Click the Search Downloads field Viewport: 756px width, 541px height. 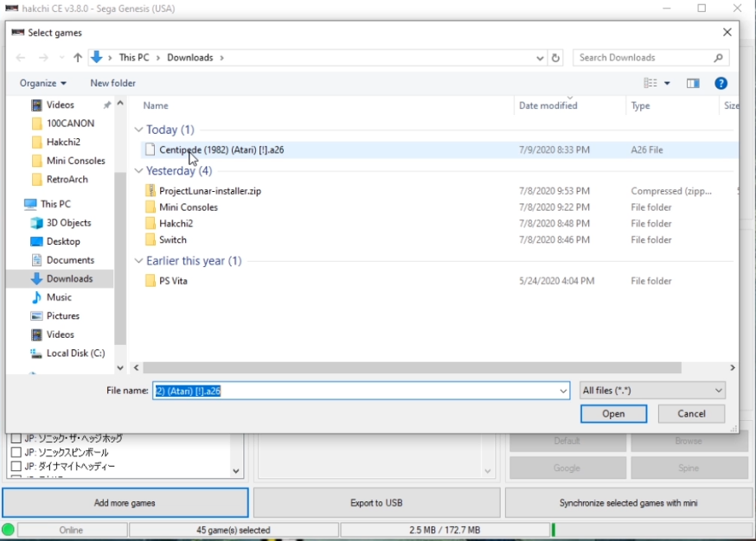[x=650, y=58]
